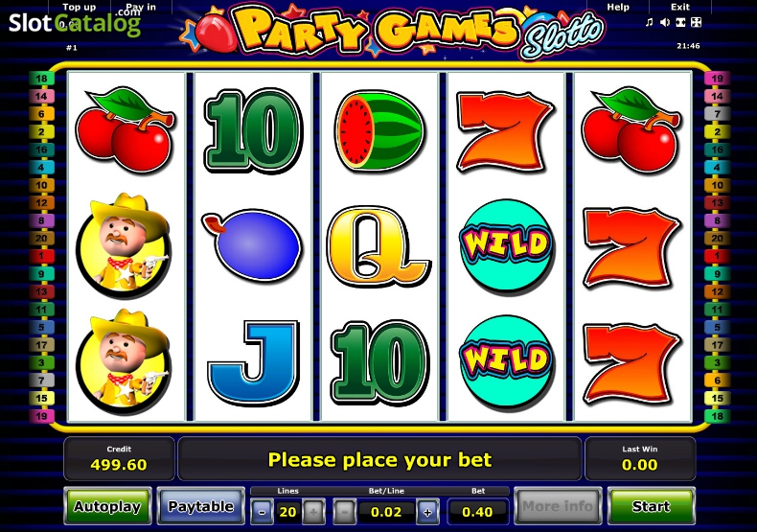Decrease Lines with the minus button
Viewport: 757px width, 532px height.
coord(263,512)
